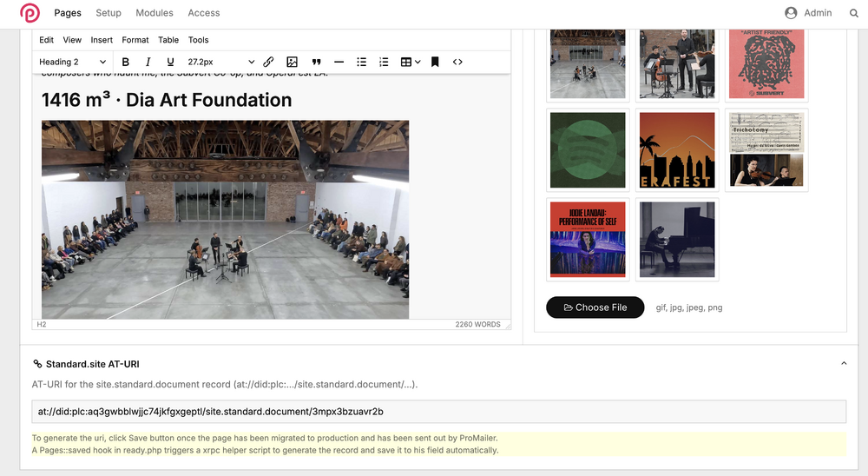The width and height of the screenshot is (868, 476).
Task: Click the Standard.site AT-URI link icon
Action: pos(37,364)
